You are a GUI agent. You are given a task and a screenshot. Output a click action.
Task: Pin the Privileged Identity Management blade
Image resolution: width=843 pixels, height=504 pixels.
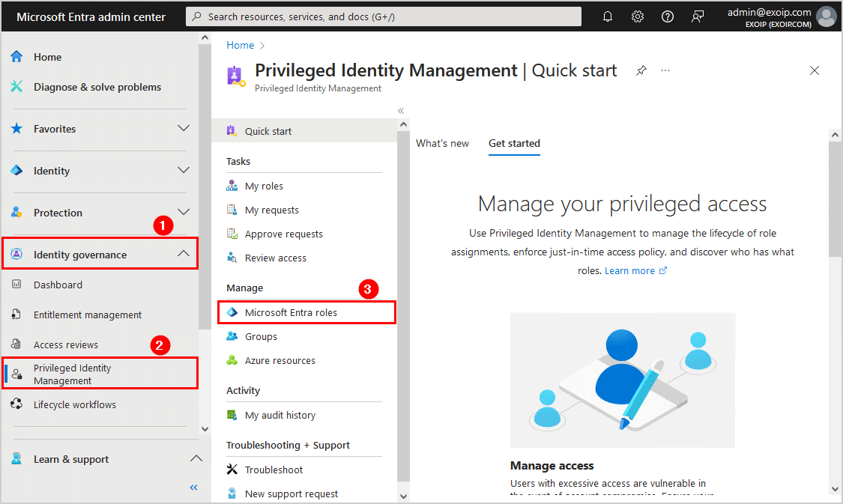(x=641, y=70)
